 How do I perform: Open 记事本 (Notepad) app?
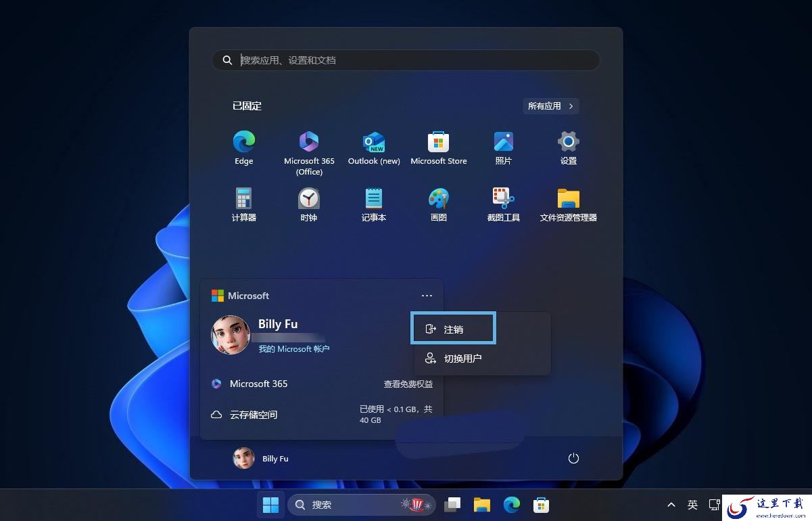(x=374, y=204)
